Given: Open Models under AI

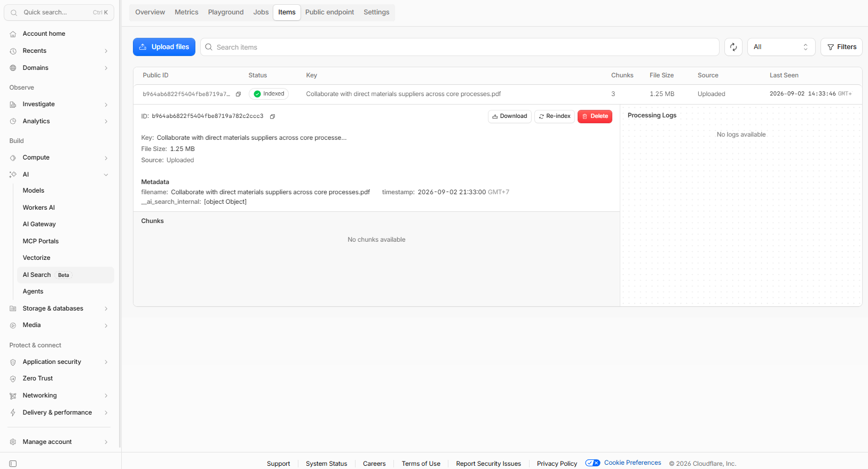Looking at the screenshot, I should point(34,190).
